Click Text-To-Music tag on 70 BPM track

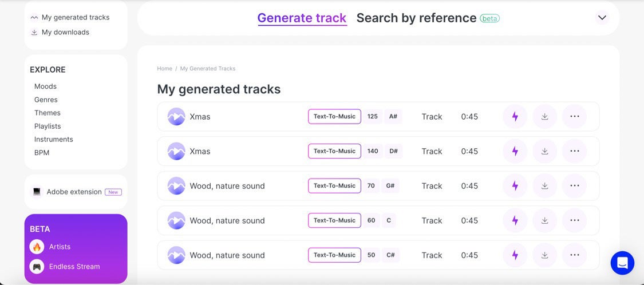click(x=334, y=186)
